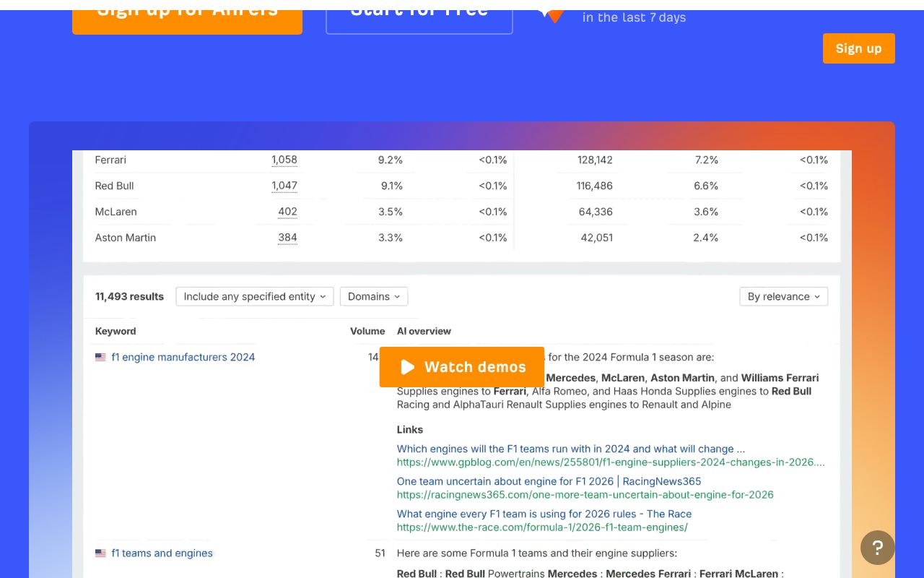Click the 116,486 value in Red Bull row
This screenshot has height=578, width=924.
pos(595,186)
